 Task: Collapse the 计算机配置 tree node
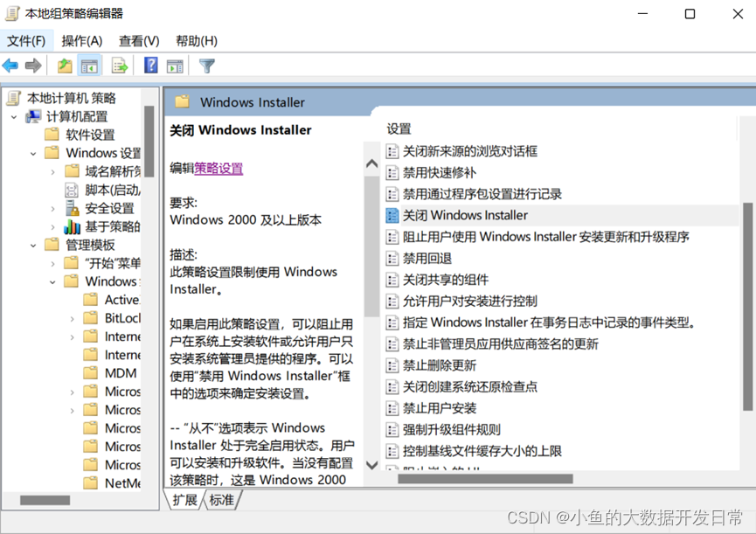click(x=14, y=117)
